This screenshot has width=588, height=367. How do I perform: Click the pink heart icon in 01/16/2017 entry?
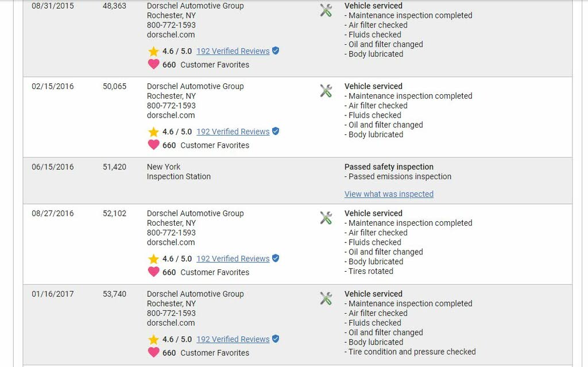153,352
